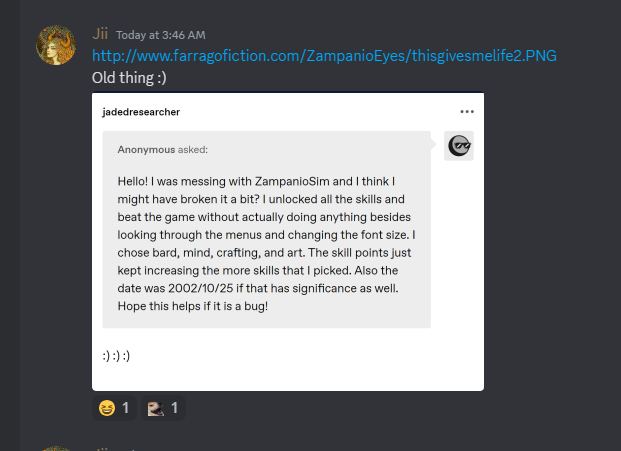The image size is (621, 451).
Task: Click the 'Old thing :)' message text
Action: click(125, 77)
